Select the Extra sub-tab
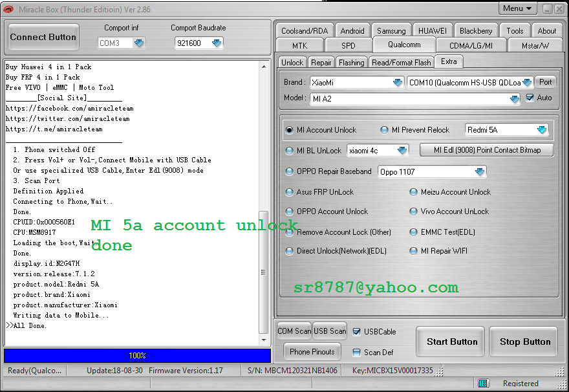Image resolution: width=569 pixels, height=392 pixels. point(449,61)
